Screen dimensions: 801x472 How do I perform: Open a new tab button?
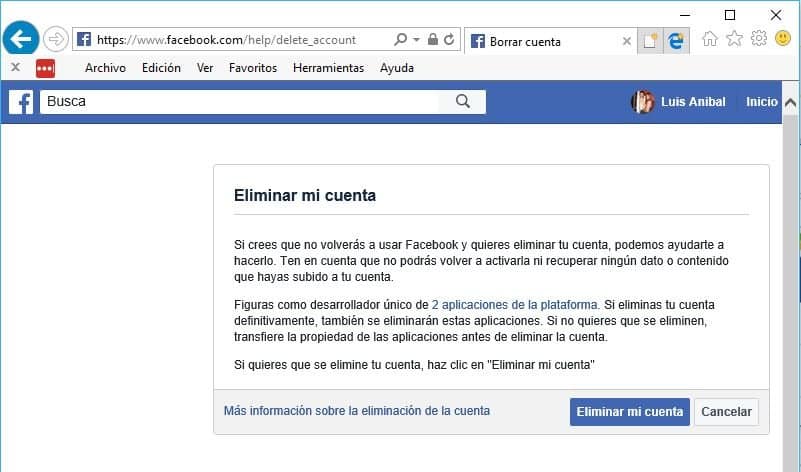point(650,41)
